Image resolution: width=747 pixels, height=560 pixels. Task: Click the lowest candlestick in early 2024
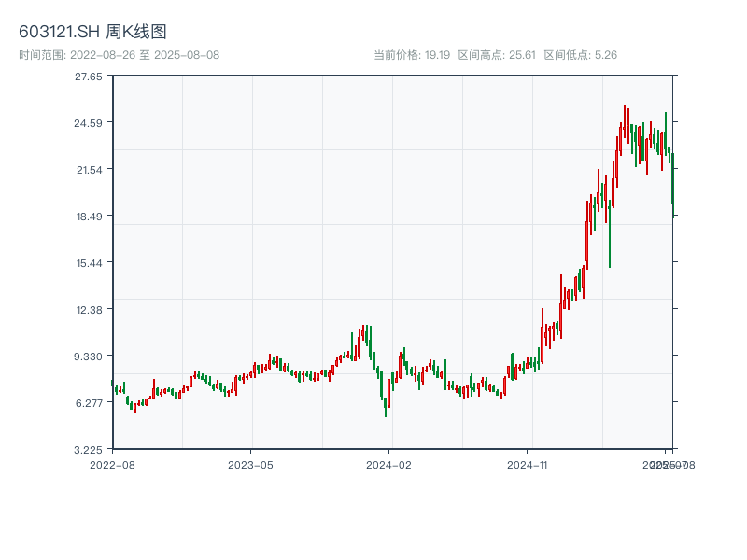click(x=386, y=408)
